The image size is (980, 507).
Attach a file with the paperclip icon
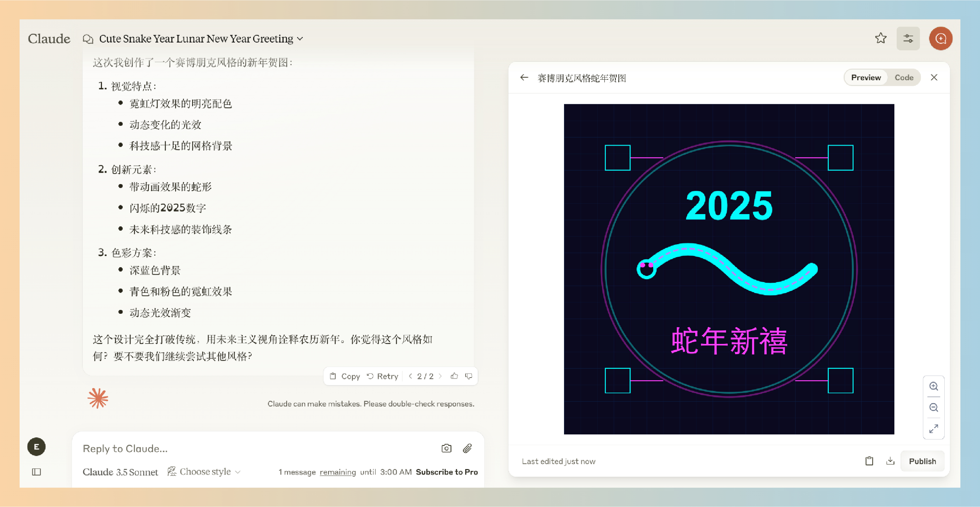pyautogui.click(x=467, y=448)
